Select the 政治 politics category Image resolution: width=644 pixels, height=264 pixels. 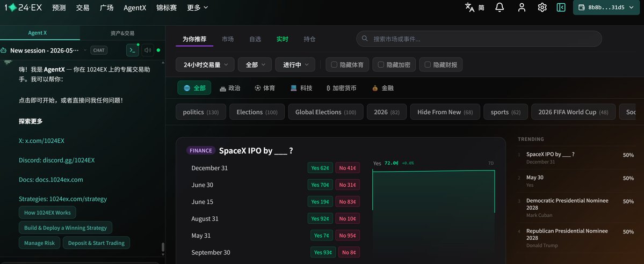230,88
